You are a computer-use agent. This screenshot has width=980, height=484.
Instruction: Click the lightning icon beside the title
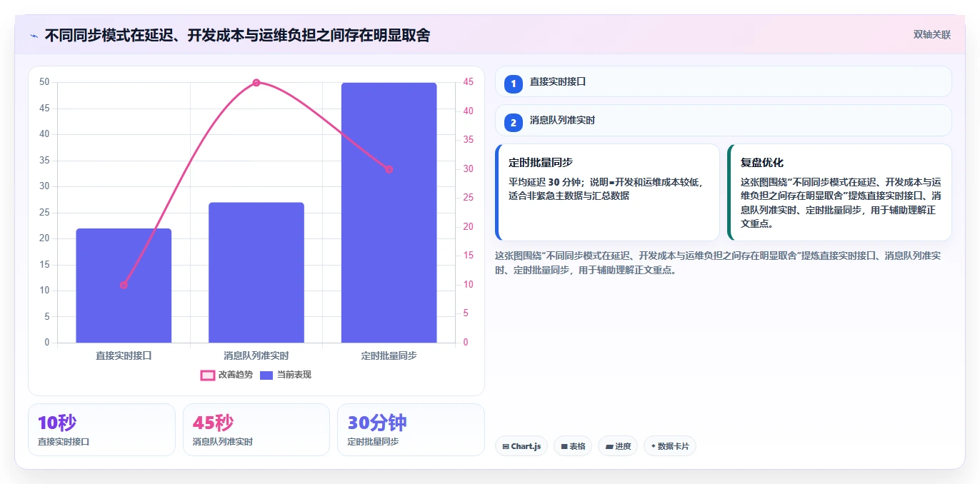pyautogui.click(x=34, y=35)
